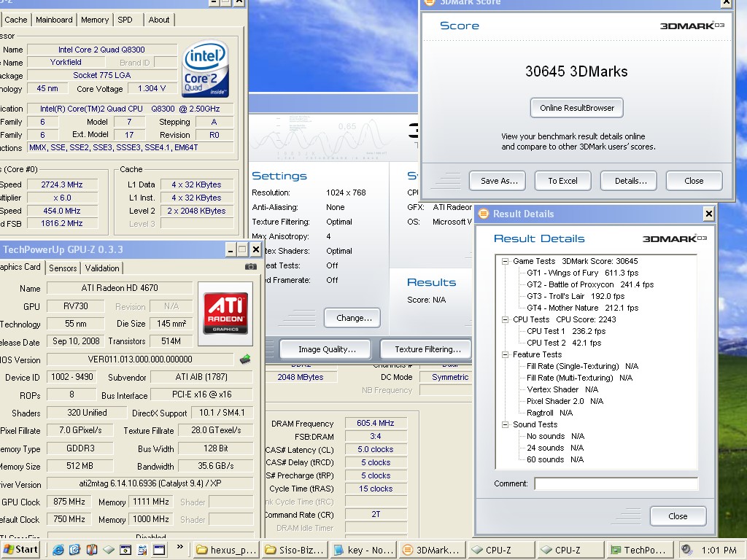Launch Internet Explorer from quick launch
This screenshot has width=747, height=560.
pyautogui.click(x=58, y=550)
